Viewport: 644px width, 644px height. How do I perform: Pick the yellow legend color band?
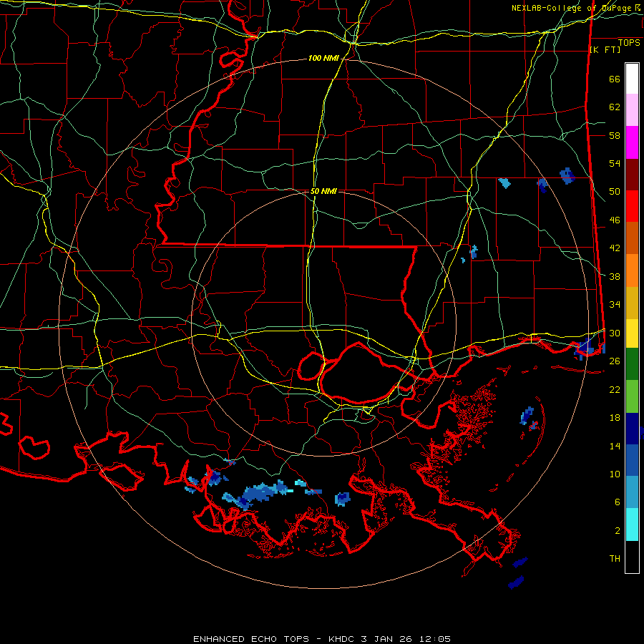[x=632, y=333]
